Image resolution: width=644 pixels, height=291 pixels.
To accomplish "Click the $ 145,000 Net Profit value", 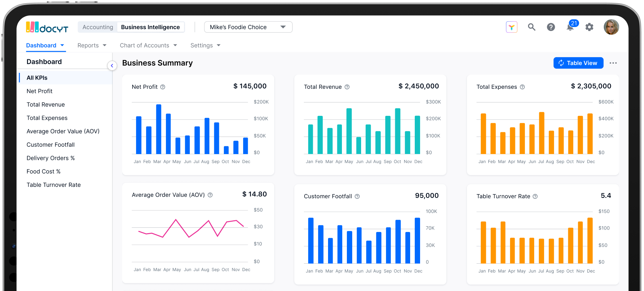I will point(250,86).
